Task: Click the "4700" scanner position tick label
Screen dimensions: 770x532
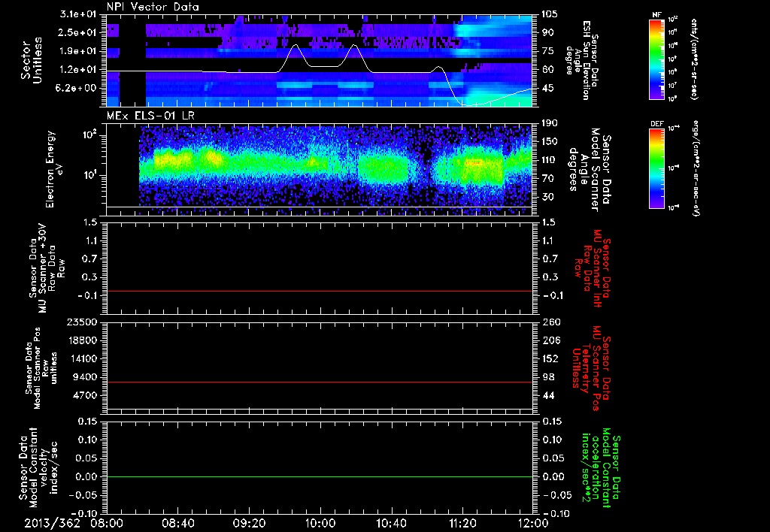Action: point(86,395)
